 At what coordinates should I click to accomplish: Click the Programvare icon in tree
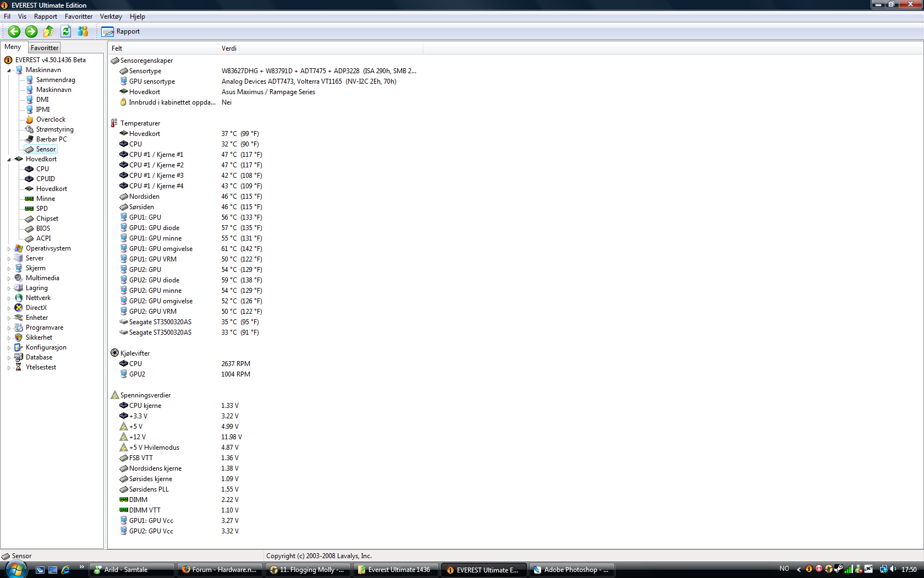point(19,328)
